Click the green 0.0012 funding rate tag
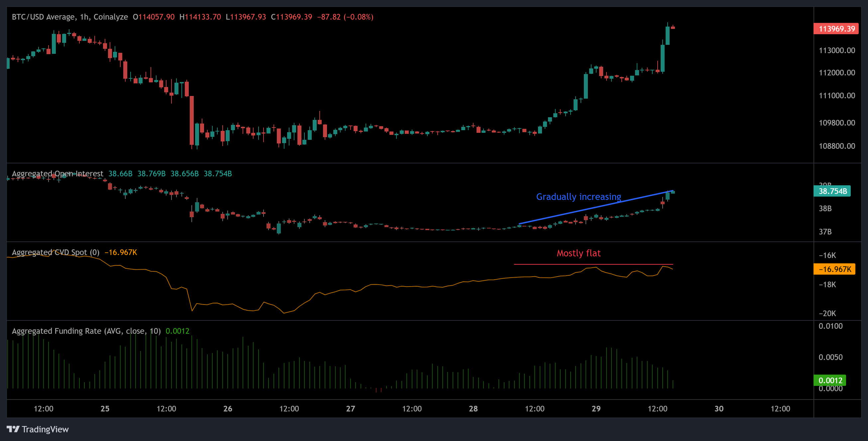Image resolution: width=868 pixels, height=441 pixels. (x=830, y=380)
